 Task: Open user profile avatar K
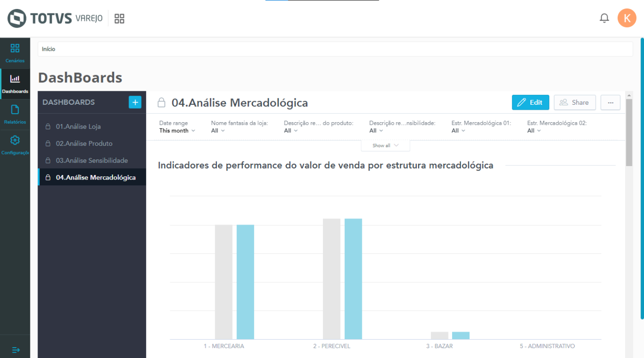point(627,18)
